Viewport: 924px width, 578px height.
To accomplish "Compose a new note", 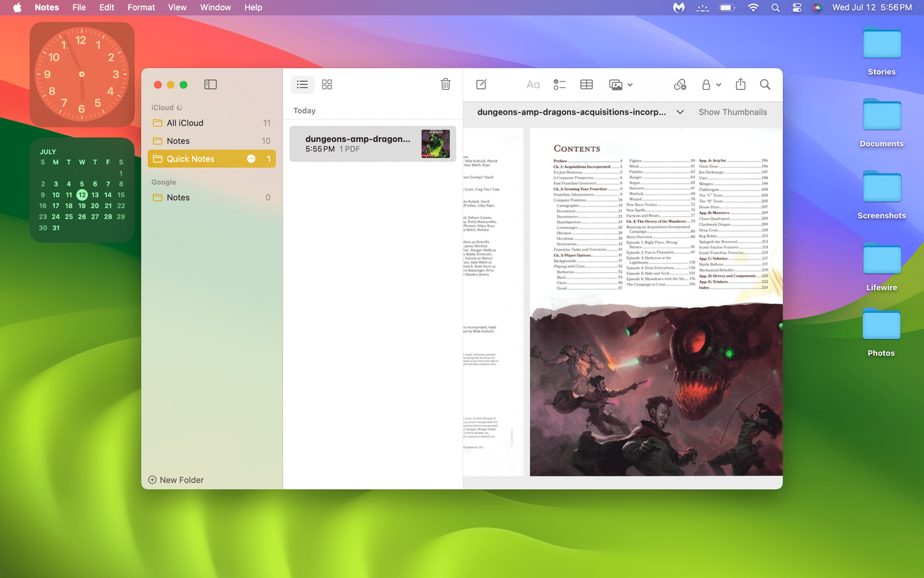I will [x=481, y=84].
